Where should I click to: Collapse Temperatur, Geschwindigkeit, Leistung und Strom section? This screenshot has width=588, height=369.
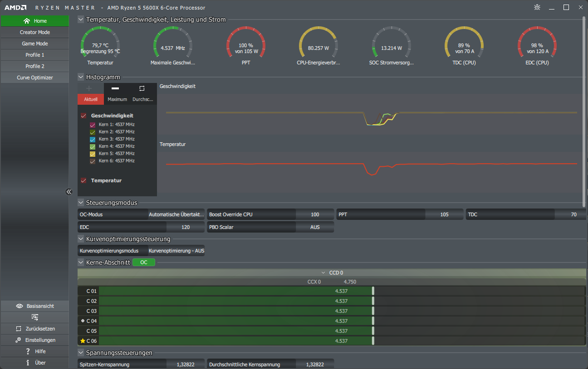point(81,19)
